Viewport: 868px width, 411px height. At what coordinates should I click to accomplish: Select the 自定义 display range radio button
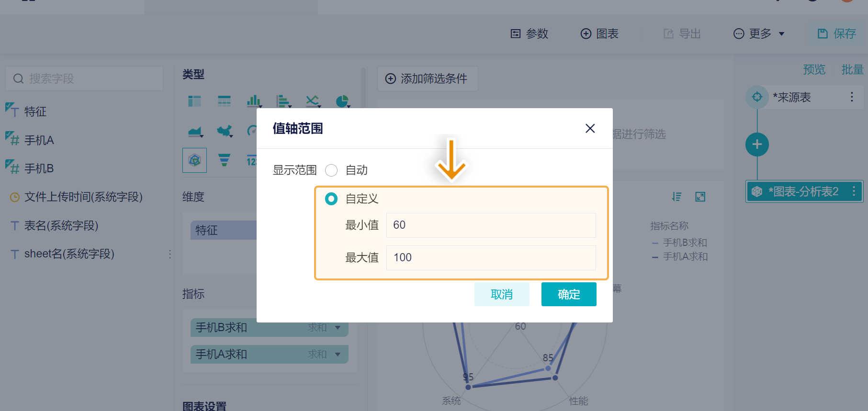pos(331,199)
